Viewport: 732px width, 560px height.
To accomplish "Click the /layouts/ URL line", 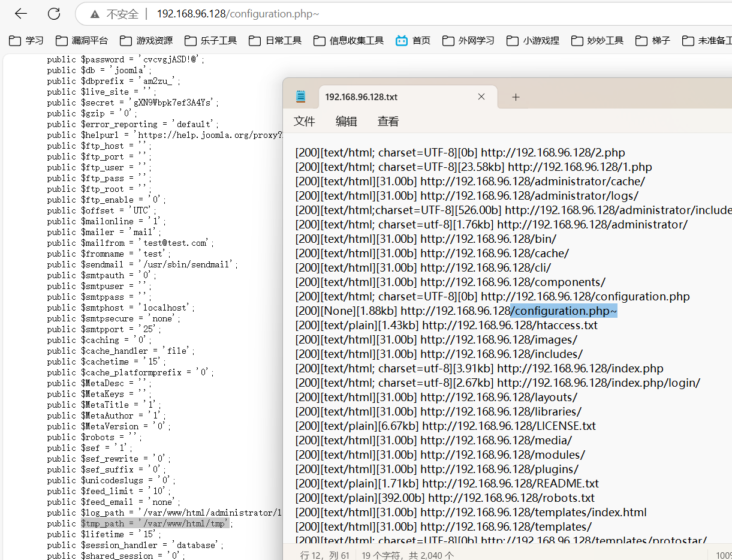I will pos(436,397).
